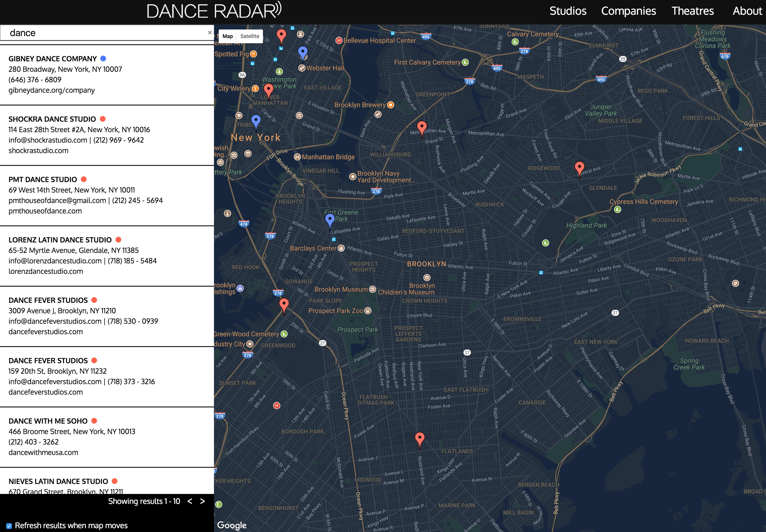Click the Bellevue Hospital Center map icon
Viewport: 766px width, 532px height.
coord(339,41)
